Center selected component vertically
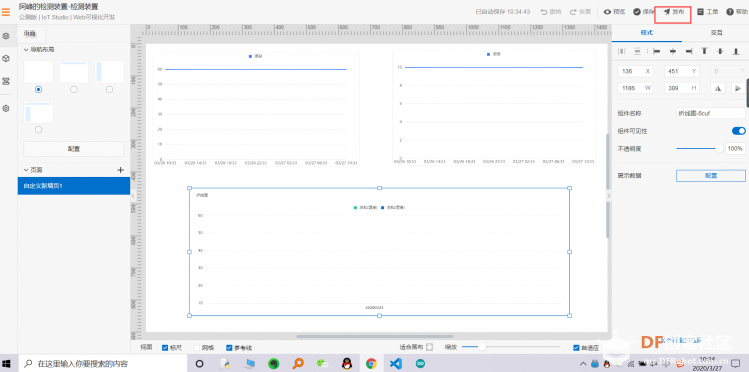This screenshot has height=372, width=749. click(x=720, y=51)
